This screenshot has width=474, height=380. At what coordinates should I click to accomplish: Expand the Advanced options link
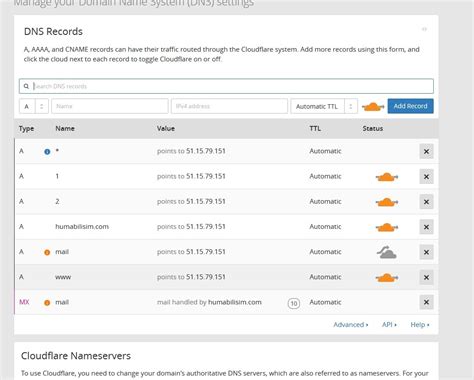[x=351, y=325]
